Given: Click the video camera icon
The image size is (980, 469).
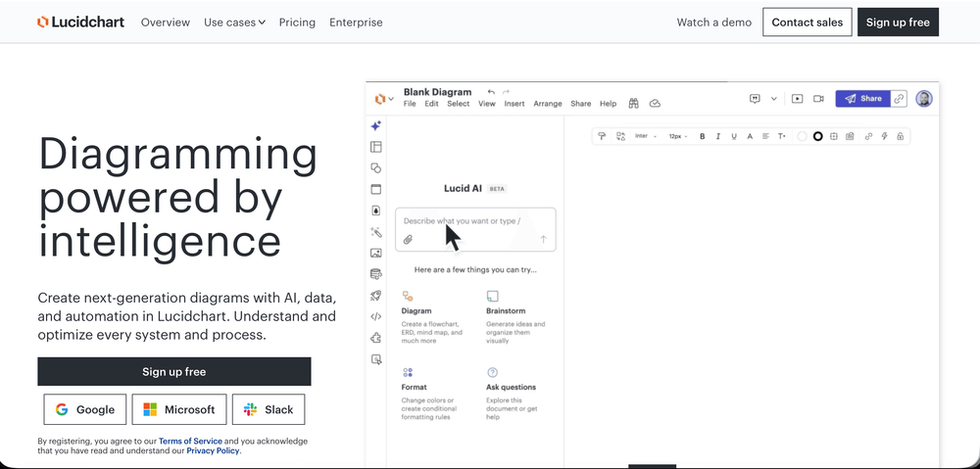Looking at the screenshot, I should click(818, 99).
